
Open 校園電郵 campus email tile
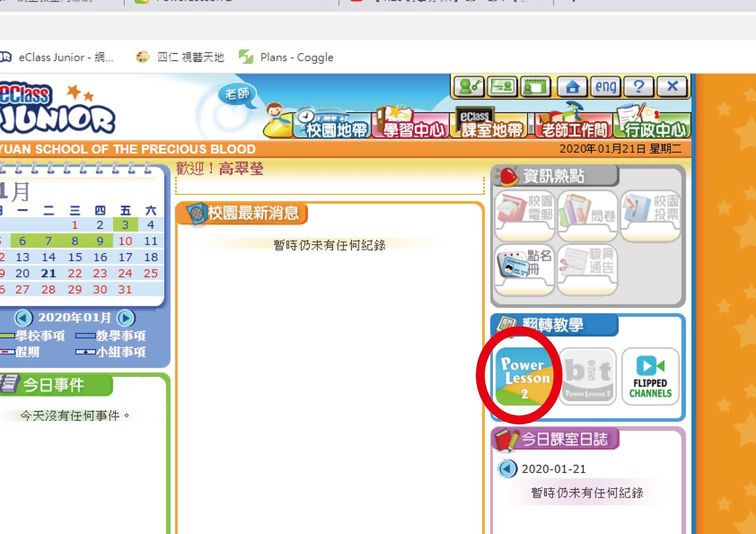pyautogui.click(x=524, y=215)
